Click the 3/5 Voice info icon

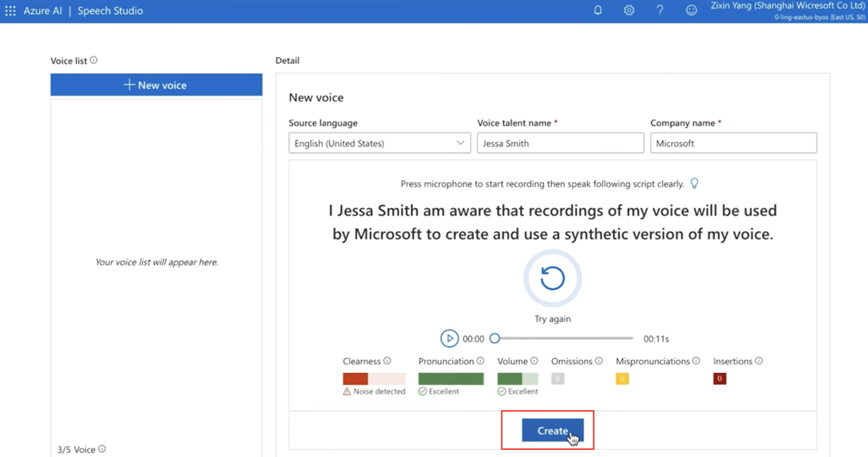point(102,449)
